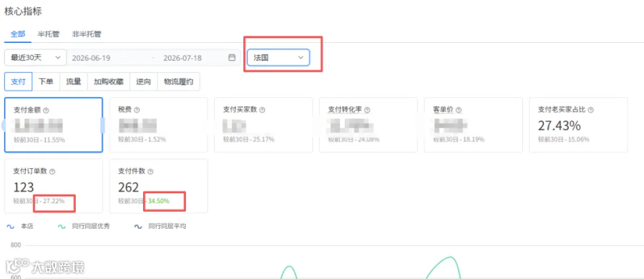Click help icon next to 支付老买家占比
Screen dimensions: 644x279
[590, 110]
